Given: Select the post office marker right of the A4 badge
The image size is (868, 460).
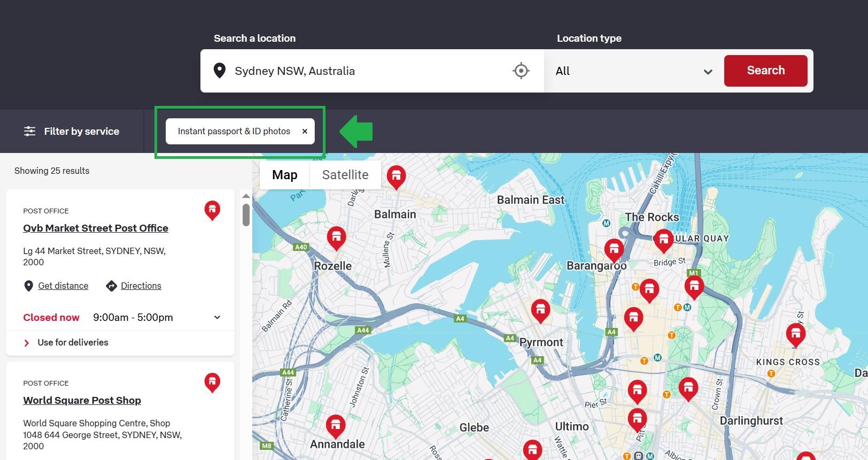Looking at the screenshot, I should 633,319.
